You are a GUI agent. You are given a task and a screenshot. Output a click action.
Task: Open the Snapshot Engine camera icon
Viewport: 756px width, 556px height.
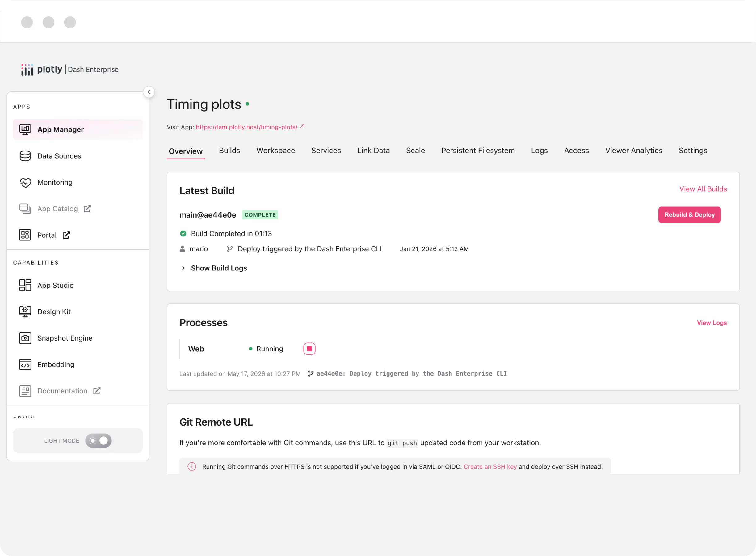click(25, 338)
